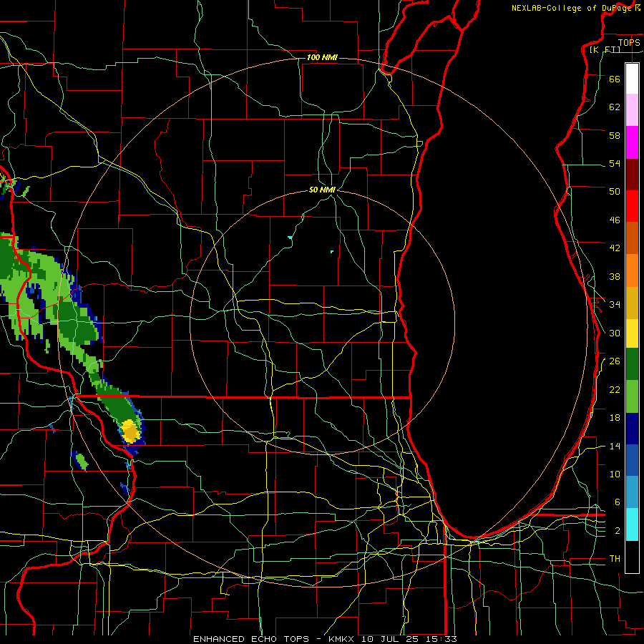The image size is (644, 644).
Task: Click the light blue 6-10 legend band
Action: 632,492
